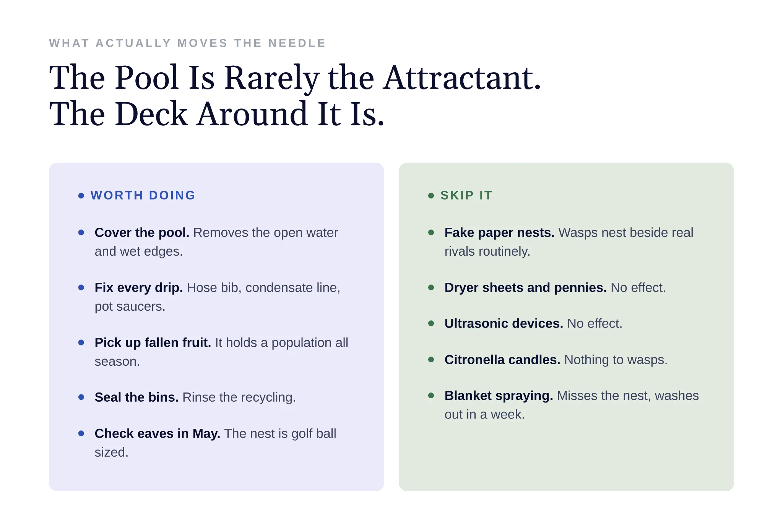Click the Cover the pool bold text
The height and width of the screenshot is (532, 783).
tap(142, 232)
